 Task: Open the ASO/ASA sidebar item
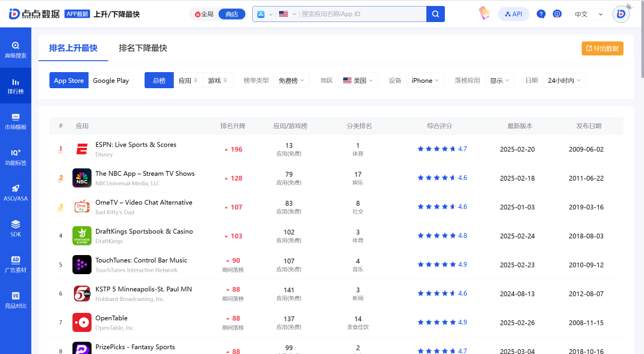(x=16, y=193)
